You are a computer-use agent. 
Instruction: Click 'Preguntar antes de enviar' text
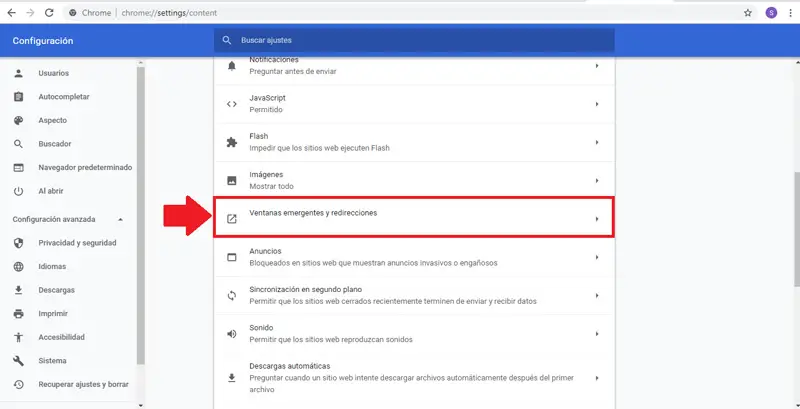pos(293,71)
